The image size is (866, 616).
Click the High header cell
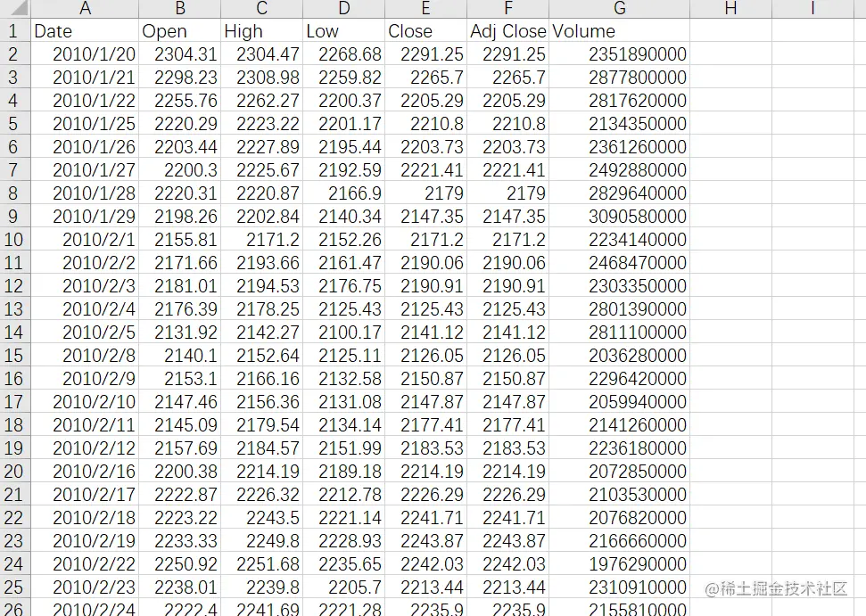(262, 31)
